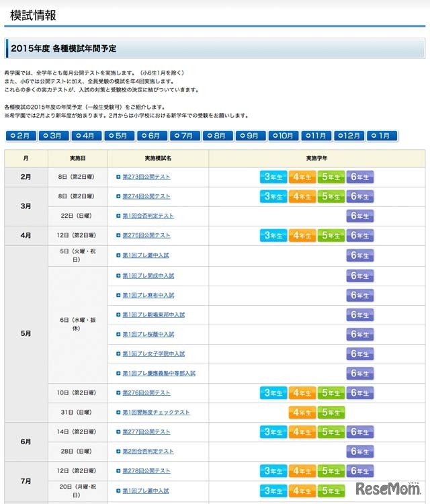Click 3年生 badge in 第274回公開テスト row
This screenshot has width=430, height=504.
coord(273,196)
